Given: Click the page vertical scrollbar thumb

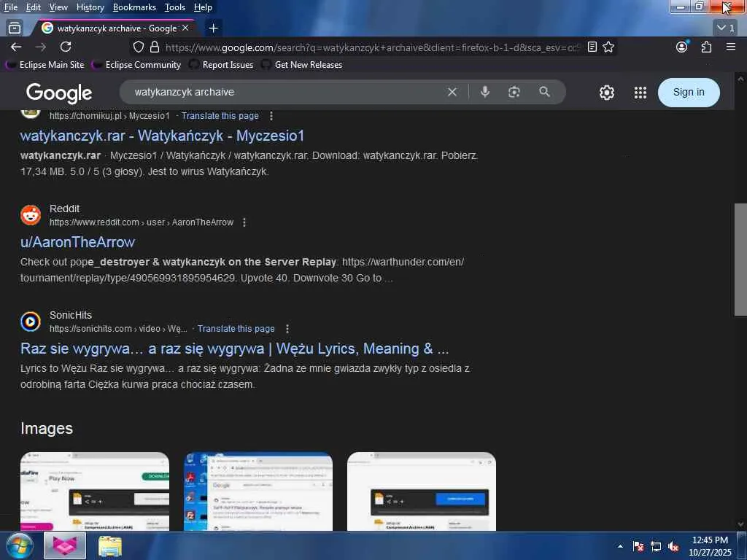Looking at the screenshot, I should click(740, 260).
